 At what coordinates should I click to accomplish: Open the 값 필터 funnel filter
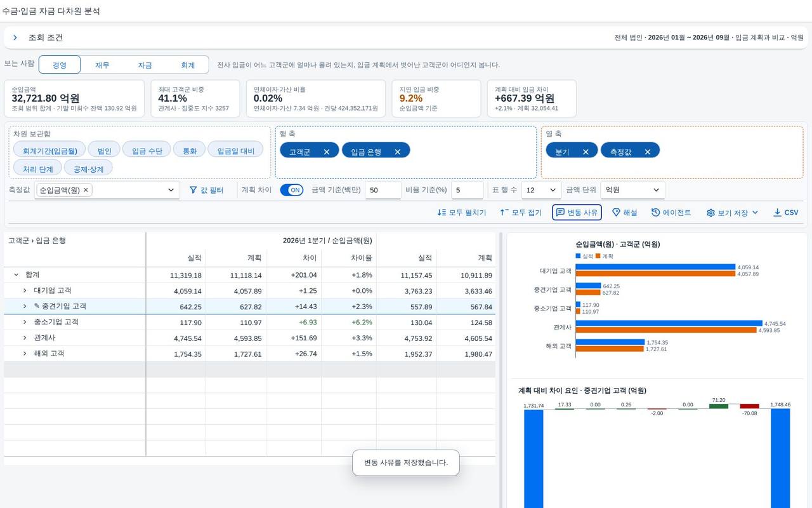pos(206,190)
